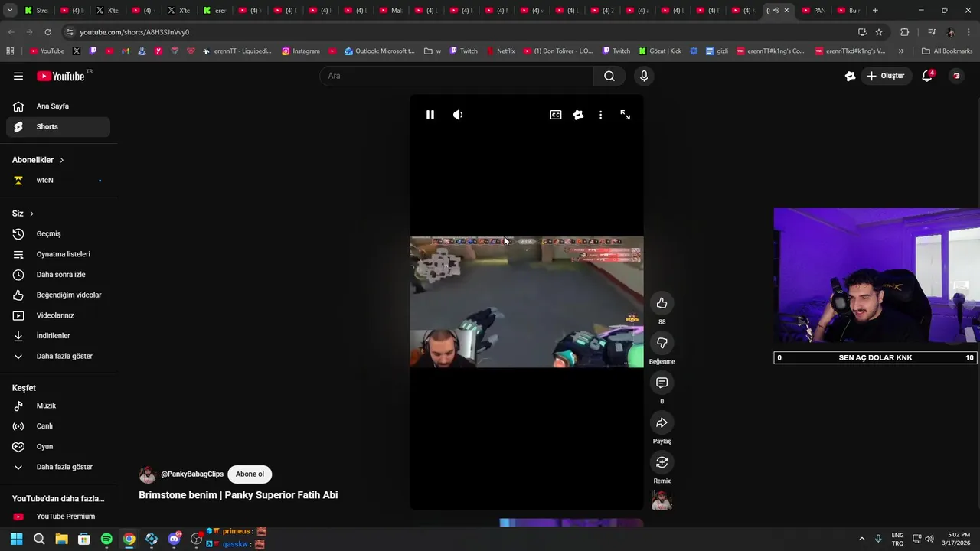The image size is (980, 551).
Task: Reload the page in Chrome
Action: pyautogui.click(x=47, y=32)
